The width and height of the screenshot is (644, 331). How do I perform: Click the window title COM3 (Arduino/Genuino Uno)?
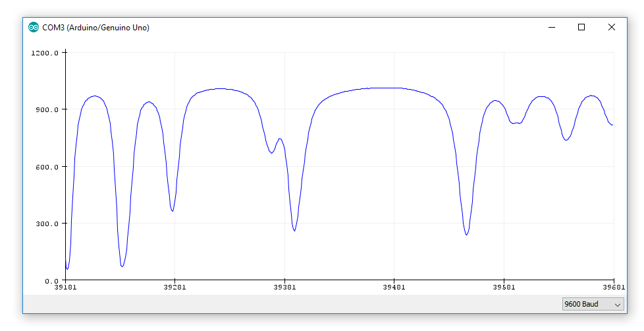pos(95,28)
